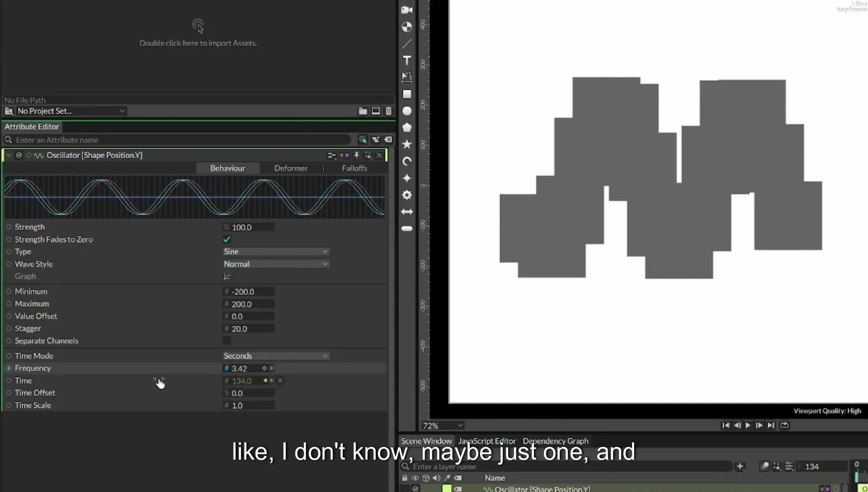The image size is (868, 492).
Task: Click the green layer color swatch
Action: [447, 488]
